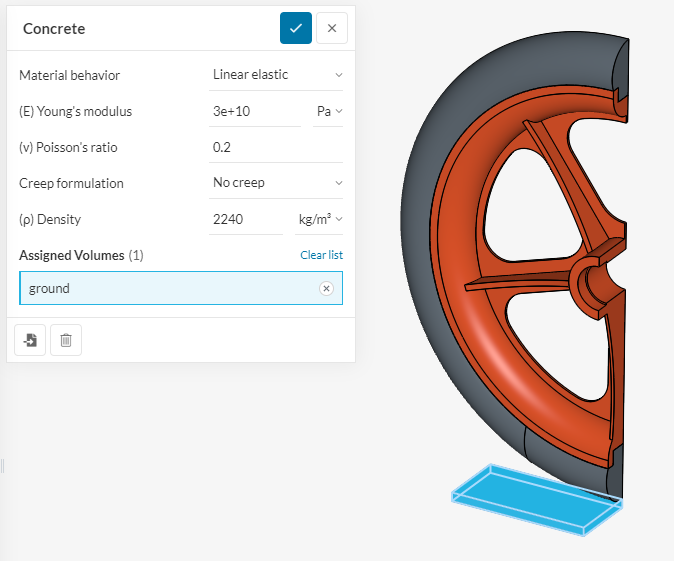This screenshot has width=674, height=561.
Task: Confirm Concrete settings with the checkmark button
Action: tap(295, 28)
